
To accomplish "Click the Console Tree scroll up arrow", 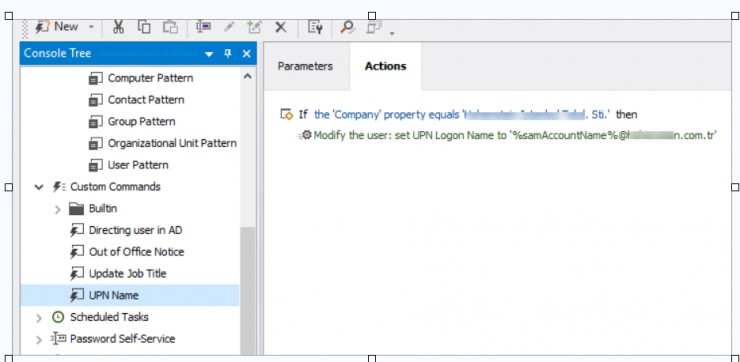I will point(247,76).
